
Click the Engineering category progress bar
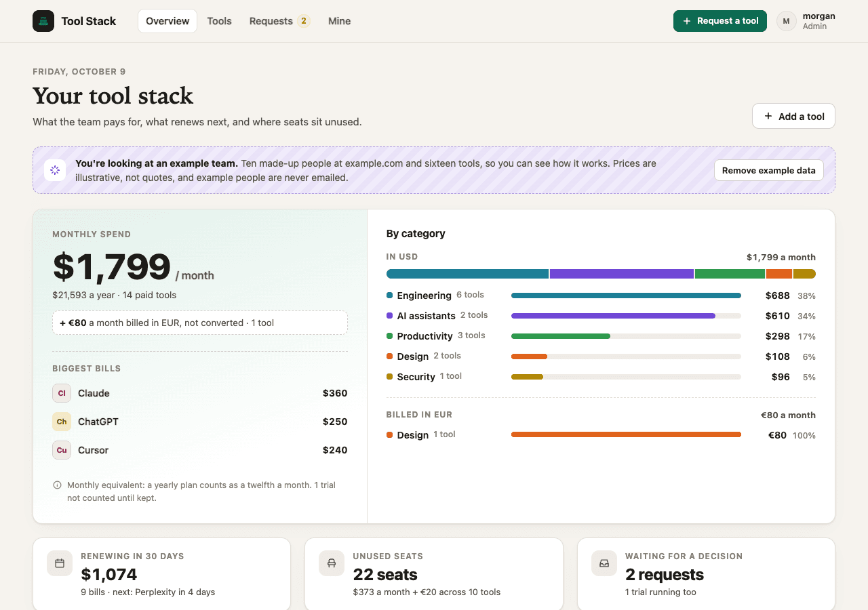pyautogui.click(x=626, y=296)
